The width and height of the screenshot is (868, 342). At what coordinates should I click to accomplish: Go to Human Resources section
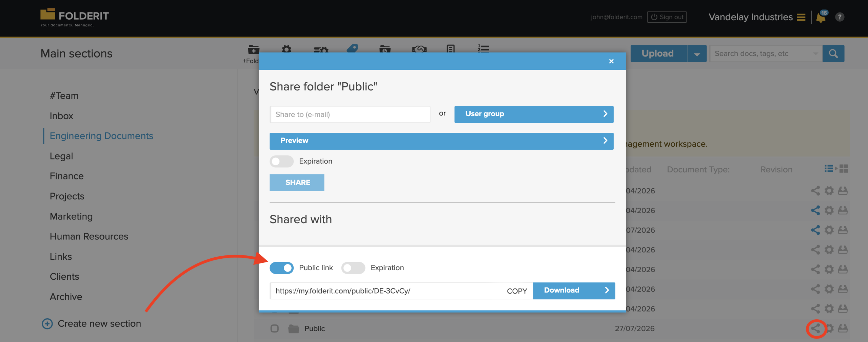point(89,236)
